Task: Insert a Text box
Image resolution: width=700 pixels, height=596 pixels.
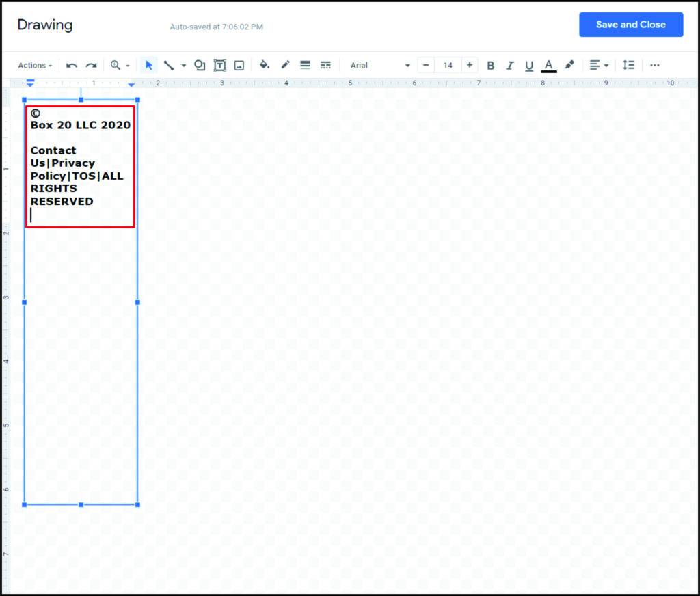Action: click(x=220, y=65)
